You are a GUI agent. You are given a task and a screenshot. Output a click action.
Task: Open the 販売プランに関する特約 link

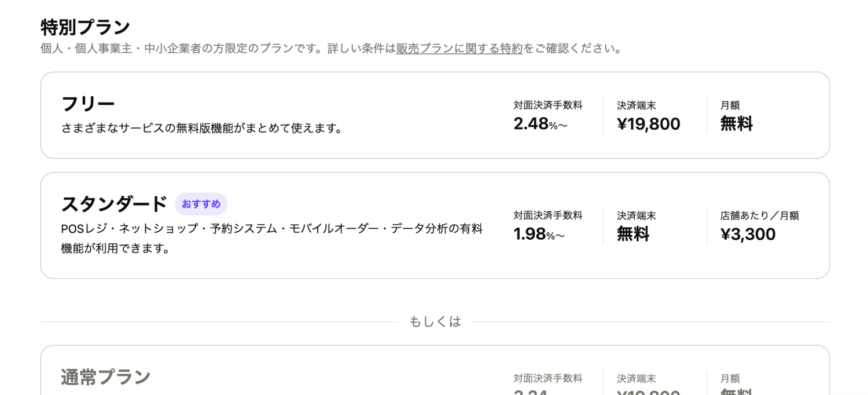coord(459,49)
